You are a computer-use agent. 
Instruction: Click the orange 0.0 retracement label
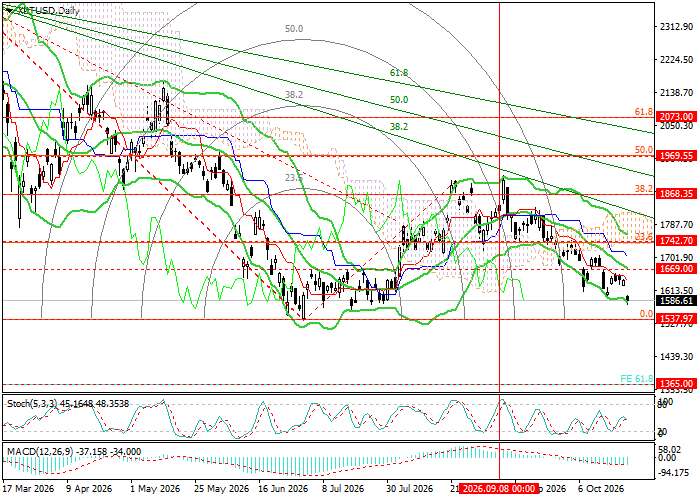point(646,313)
